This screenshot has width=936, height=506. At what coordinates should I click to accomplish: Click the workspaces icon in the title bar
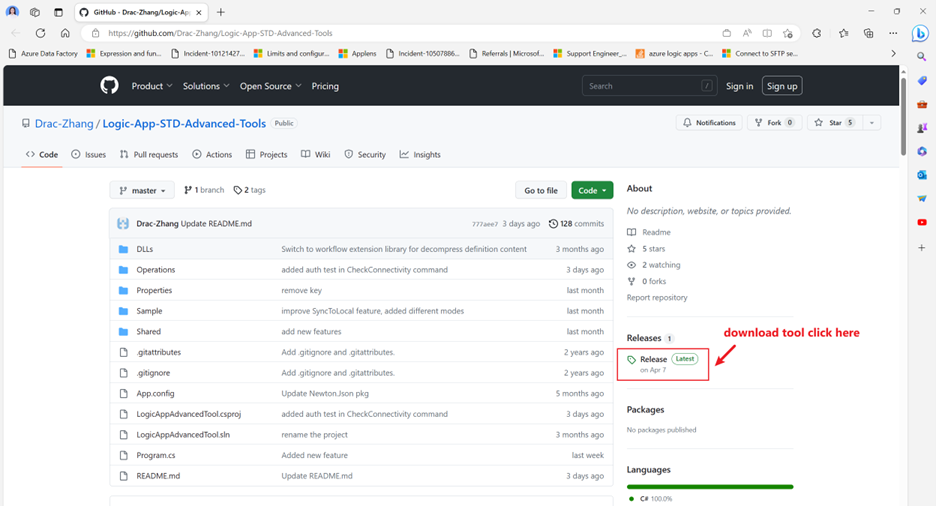click(x=35, y=12)
